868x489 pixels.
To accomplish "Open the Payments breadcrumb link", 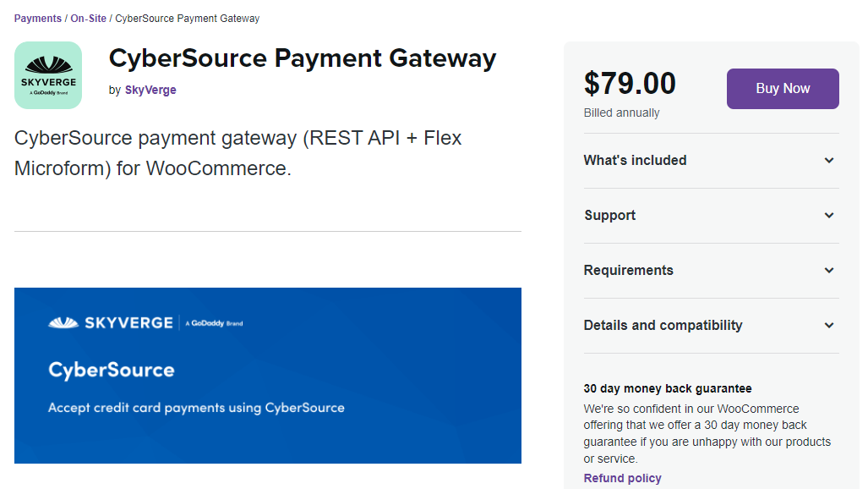I will pos(38,19).
